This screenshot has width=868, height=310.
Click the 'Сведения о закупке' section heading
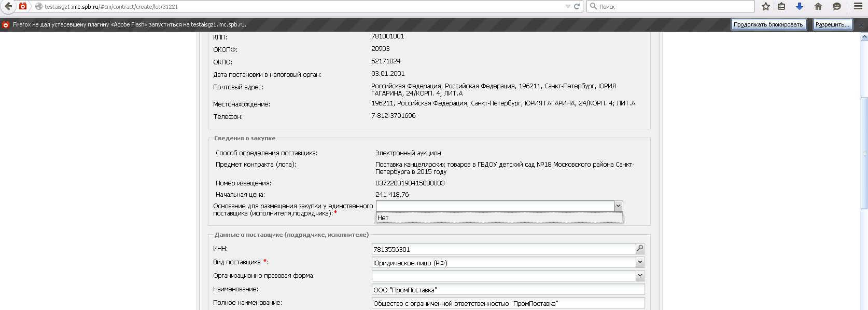pyautogui.click(x=245, y=138)
